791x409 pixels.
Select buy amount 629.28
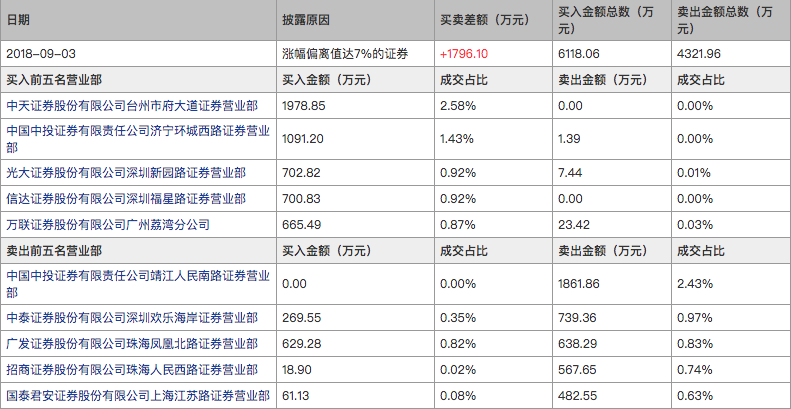click(302, 344)
